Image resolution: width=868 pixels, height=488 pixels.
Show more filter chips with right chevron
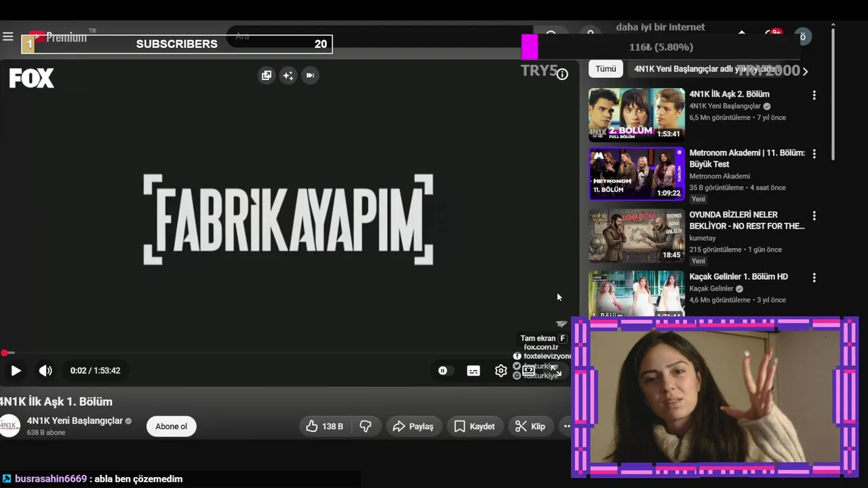805,70
